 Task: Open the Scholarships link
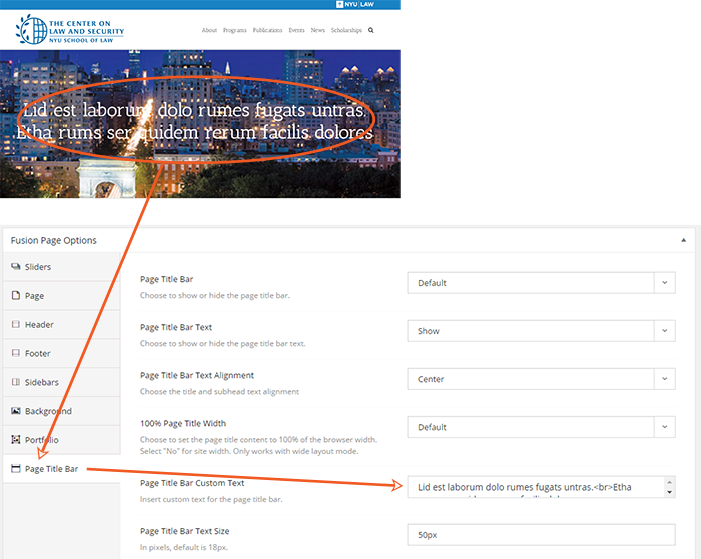[x=346, y=30]
